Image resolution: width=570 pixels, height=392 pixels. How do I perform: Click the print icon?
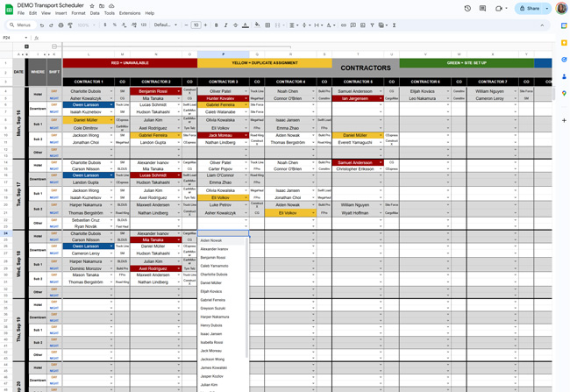tap(61, 25)
